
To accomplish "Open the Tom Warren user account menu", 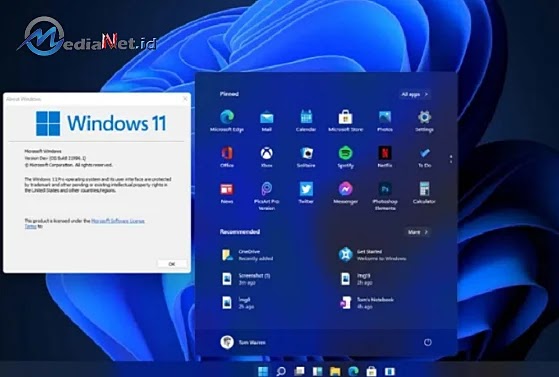I will coord(243,342).
